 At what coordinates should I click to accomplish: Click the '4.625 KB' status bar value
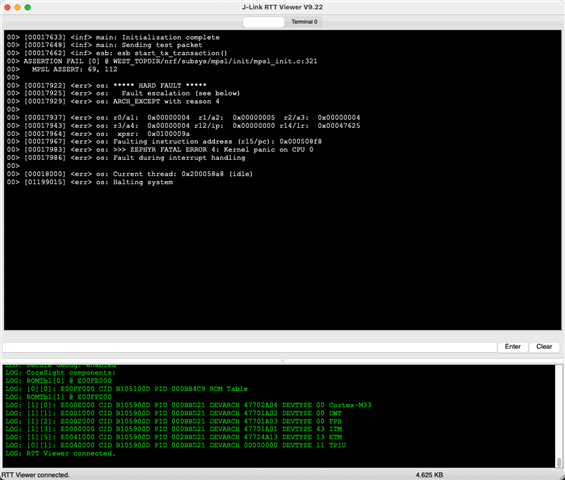pos(429,475)
